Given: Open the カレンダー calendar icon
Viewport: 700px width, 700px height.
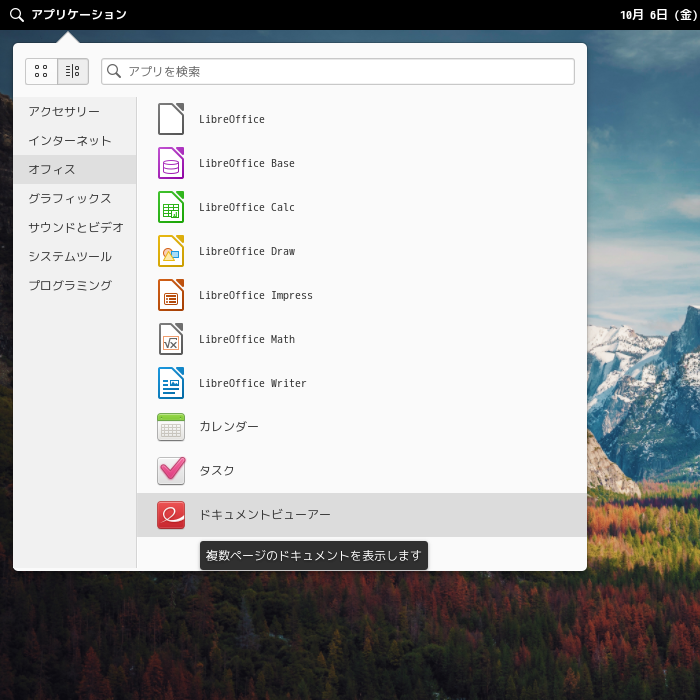Looking at the screenshot, I should (x=171, y=427).
